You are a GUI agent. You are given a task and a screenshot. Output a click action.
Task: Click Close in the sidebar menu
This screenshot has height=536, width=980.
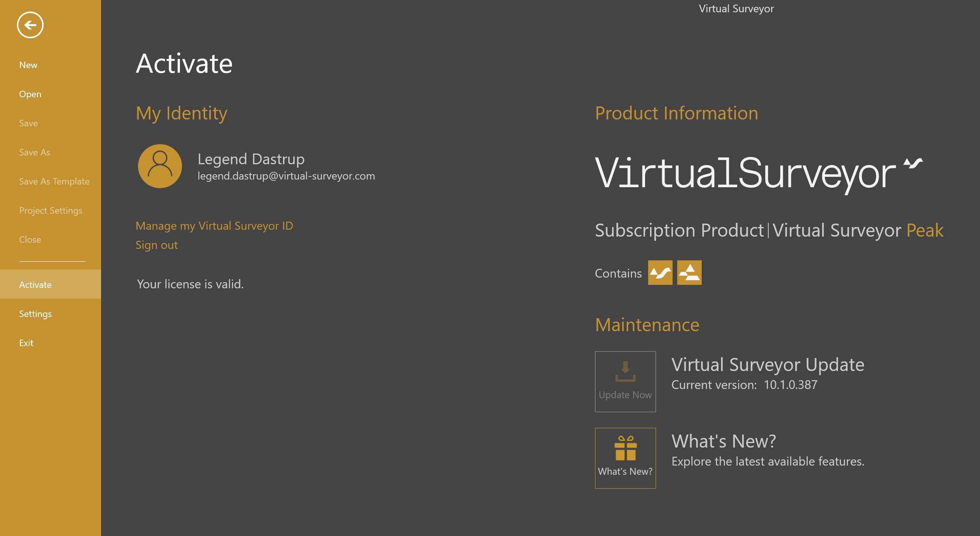pyautogui.click(x=30, y=240)
